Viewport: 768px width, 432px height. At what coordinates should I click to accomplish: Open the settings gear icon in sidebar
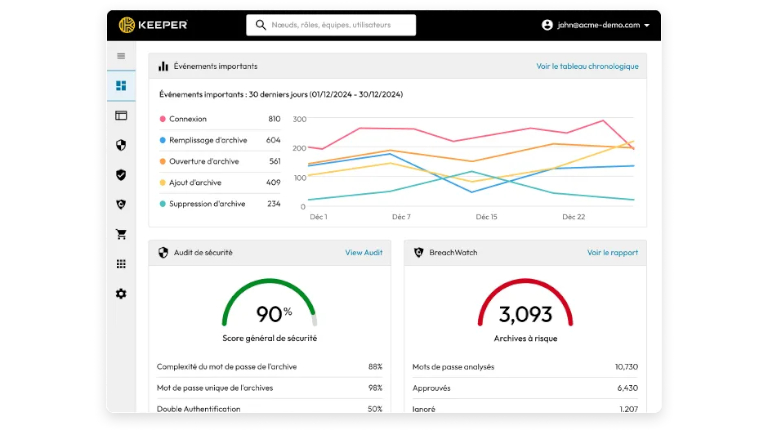[121, 294]
